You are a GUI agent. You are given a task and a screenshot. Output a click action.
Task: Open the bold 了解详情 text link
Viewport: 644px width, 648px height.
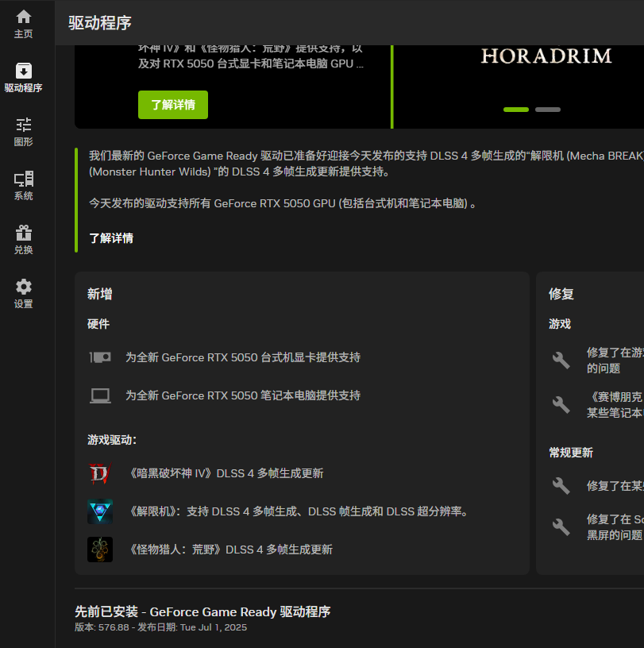click(x=111, y=238)
